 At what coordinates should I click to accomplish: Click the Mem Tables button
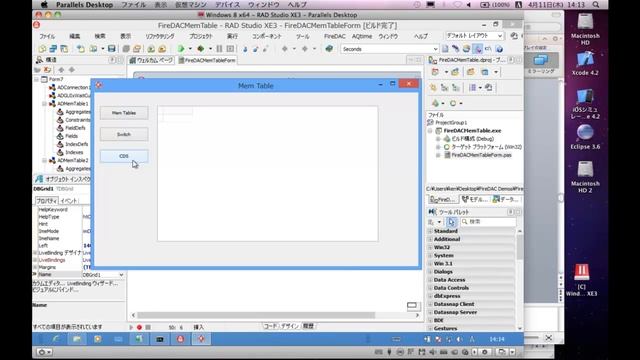[124, 113]
